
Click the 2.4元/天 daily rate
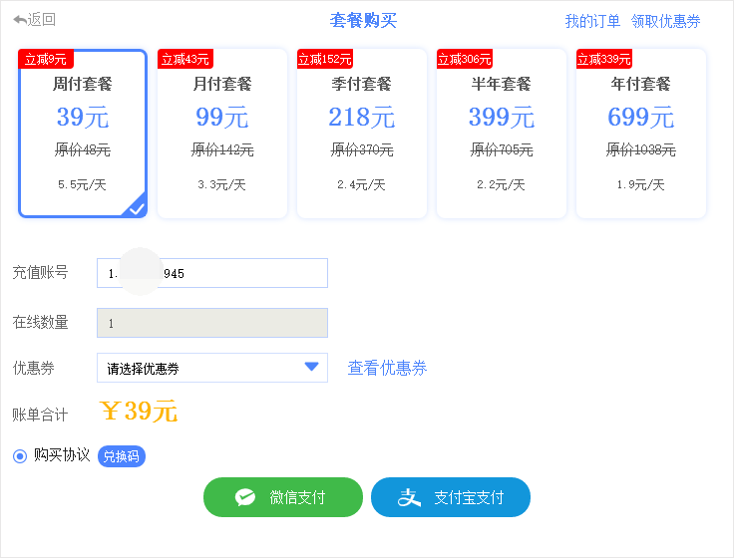click(x=361, y=184)
